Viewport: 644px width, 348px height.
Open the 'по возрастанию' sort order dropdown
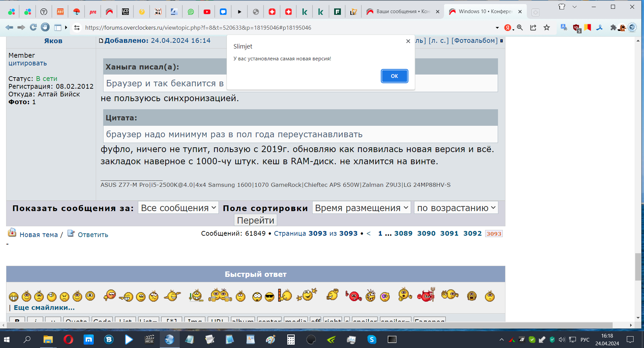click(x=456, y=208)
